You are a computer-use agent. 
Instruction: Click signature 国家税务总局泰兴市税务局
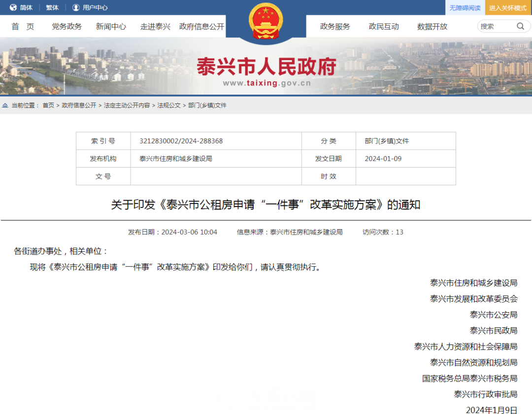(470, 379)
